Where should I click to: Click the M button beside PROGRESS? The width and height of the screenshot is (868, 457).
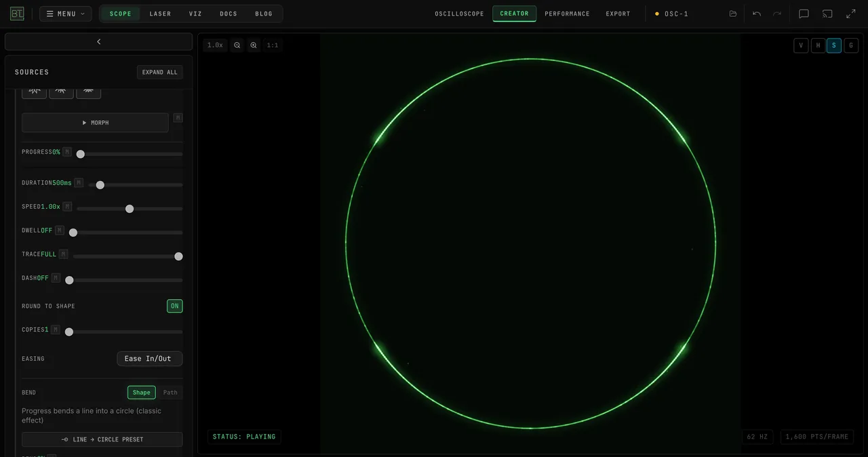click(67, 152)
